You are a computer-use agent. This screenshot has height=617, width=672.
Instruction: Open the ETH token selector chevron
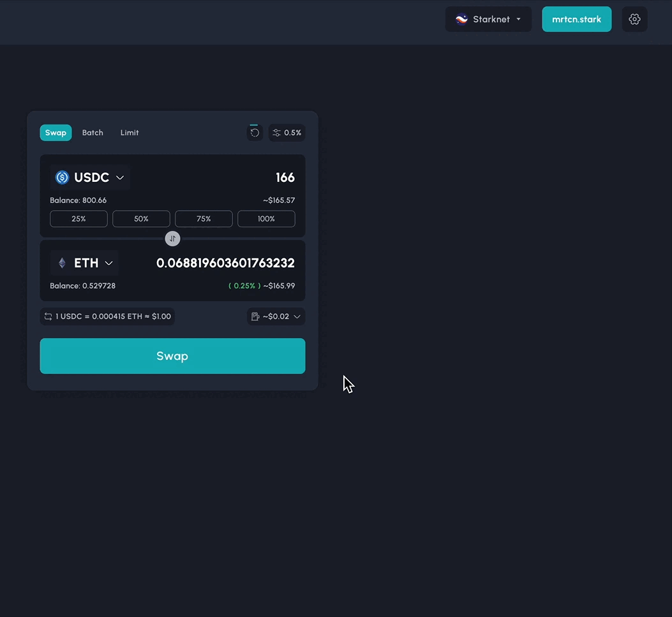(x=109, y=263)
